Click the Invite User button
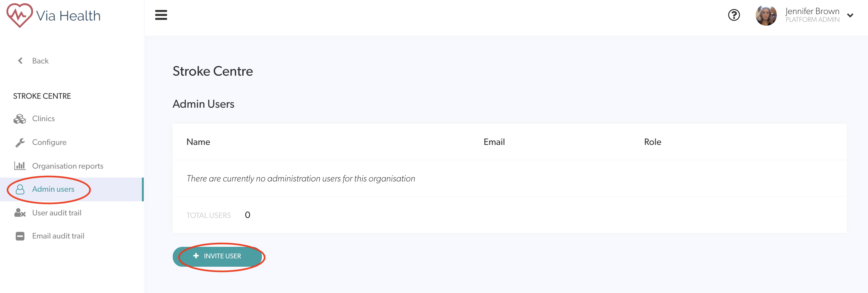Image resolution: width=868 pixels, height=293 pixels. 218,257
